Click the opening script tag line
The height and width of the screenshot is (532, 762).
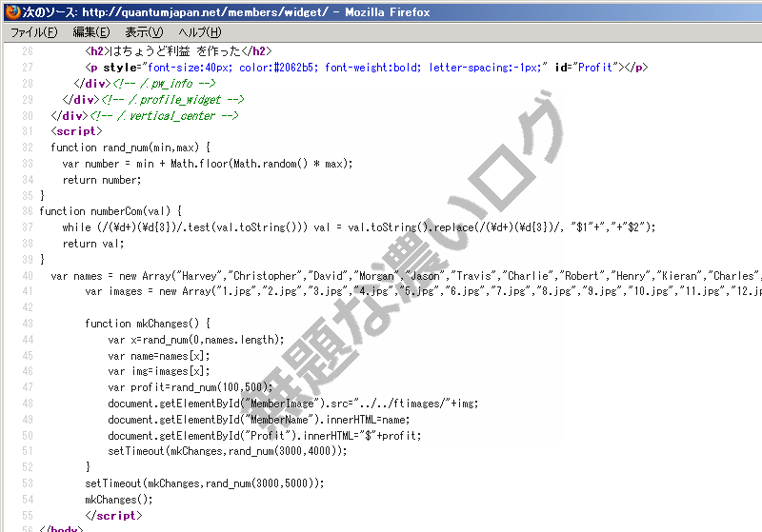76,131
